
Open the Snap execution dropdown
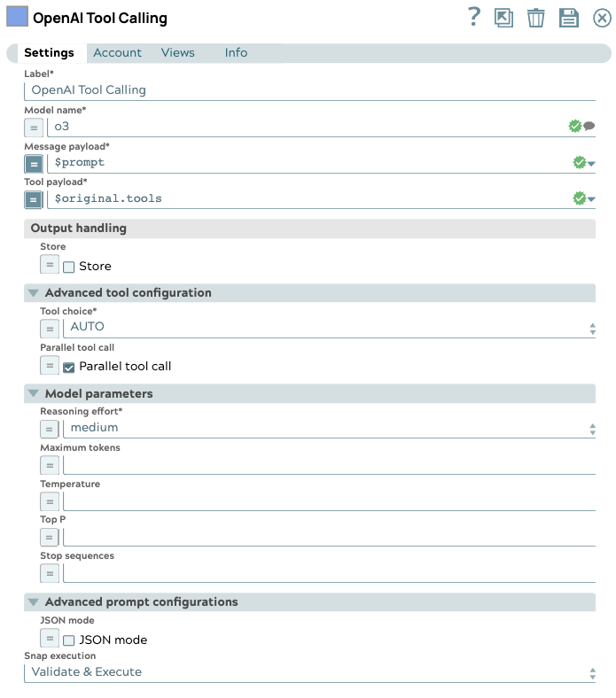click(309, 672)
